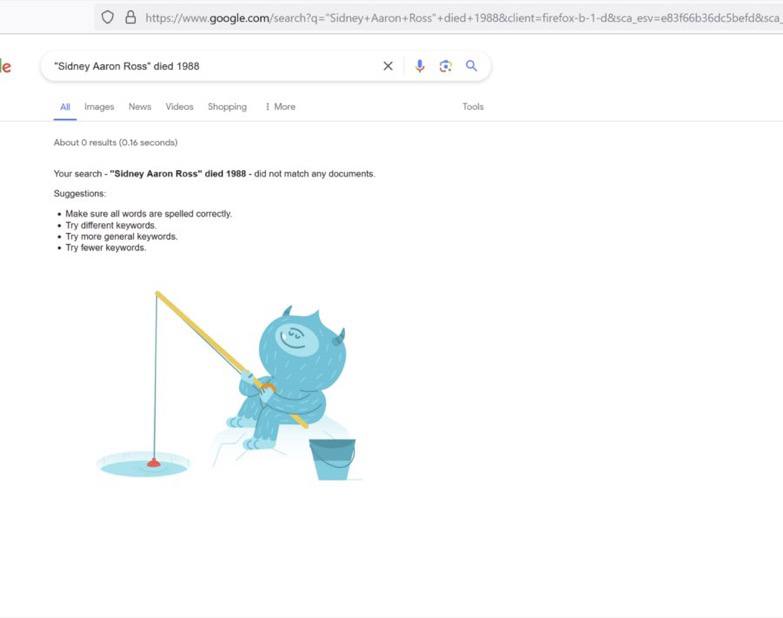
Task: Click 'Try fewer keywords.' suggestion
Action: (105, 248)
